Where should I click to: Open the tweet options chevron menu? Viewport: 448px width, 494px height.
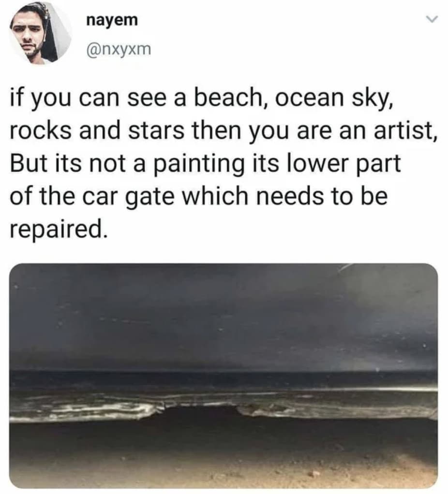[x=432, y=19]
